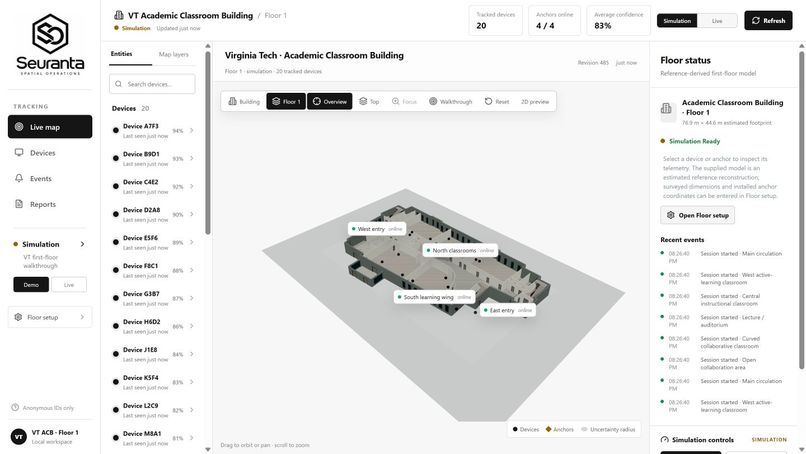Click the South learning wing anchor label
The height and width of the screenshot is (454, 806).
tap(434, 297)
